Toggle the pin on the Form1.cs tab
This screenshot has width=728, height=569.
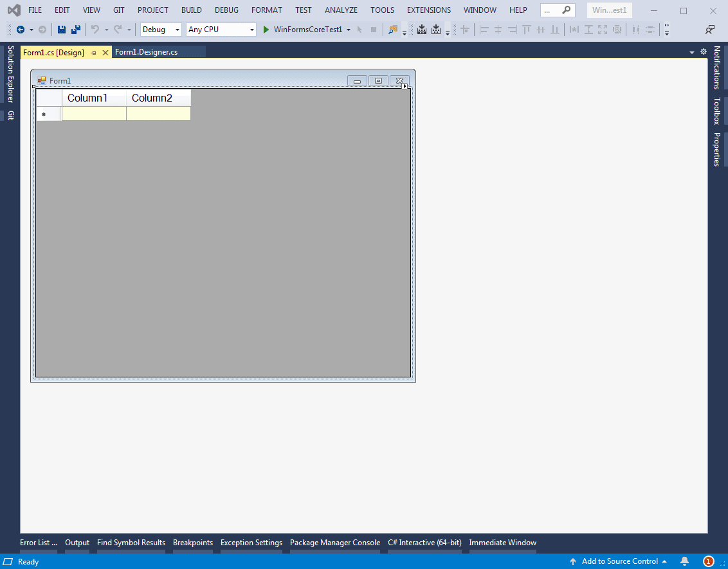[x=95, y=52]
